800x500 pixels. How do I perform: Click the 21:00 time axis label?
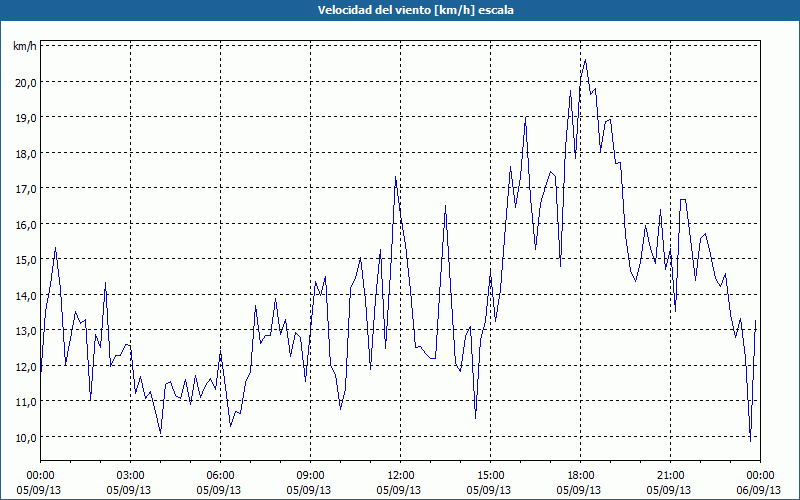click(x=670, y=476)
